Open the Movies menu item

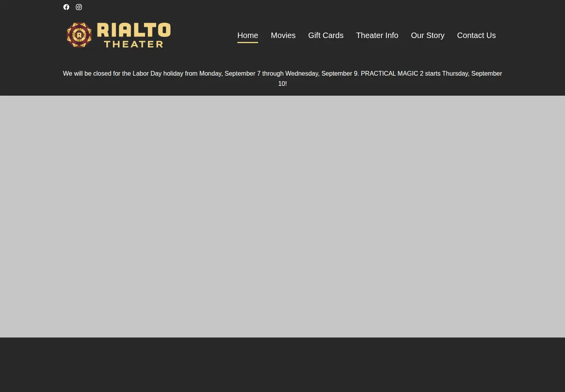283,35
